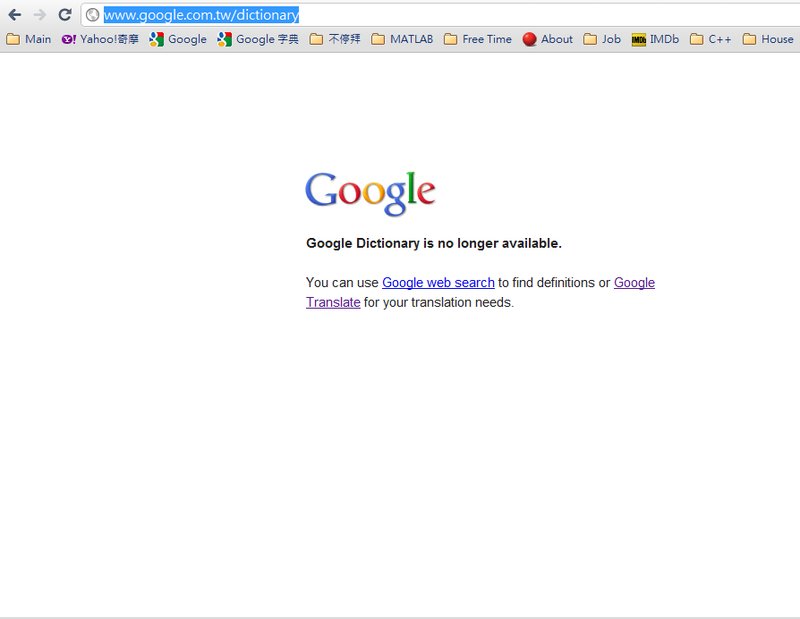
Task: Click the forward navigation arrow
Action: 40,15
